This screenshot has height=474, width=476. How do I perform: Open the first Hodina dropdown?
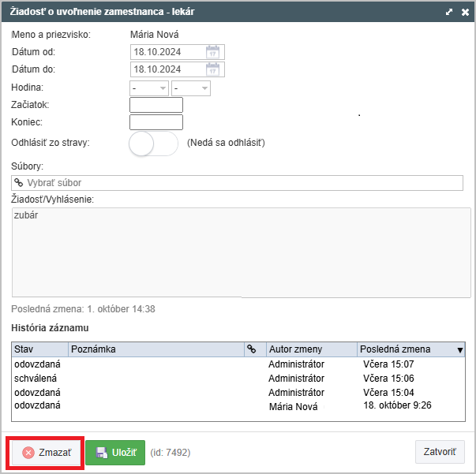[149, 88]
